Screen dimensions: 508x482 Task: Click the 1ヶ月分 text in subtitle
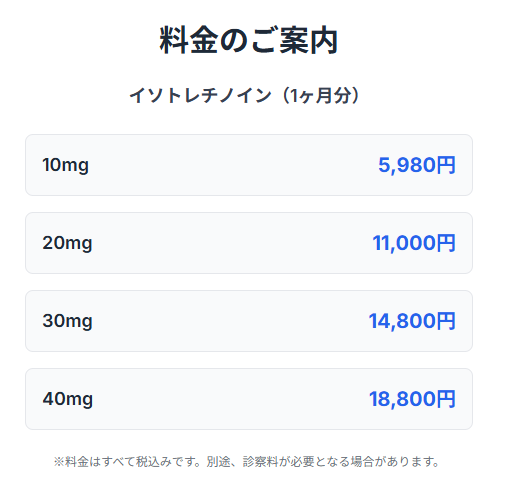320,96
